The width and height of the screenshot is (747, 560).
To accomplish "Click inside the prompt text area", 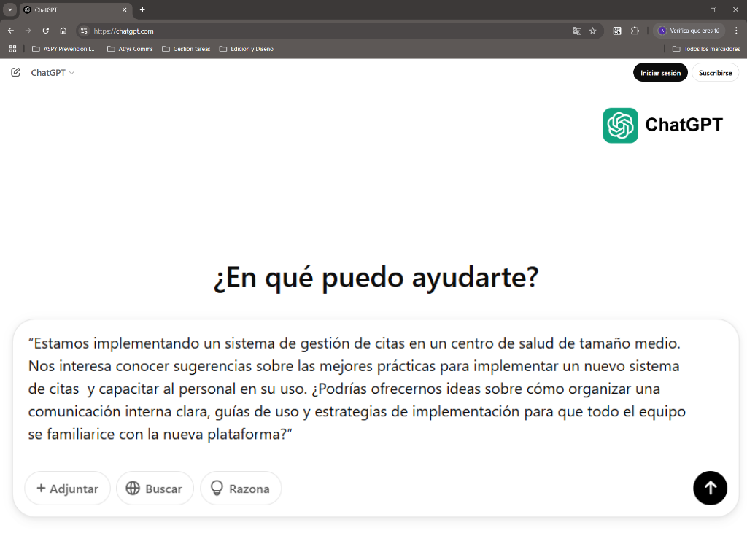I will point(357,389).
